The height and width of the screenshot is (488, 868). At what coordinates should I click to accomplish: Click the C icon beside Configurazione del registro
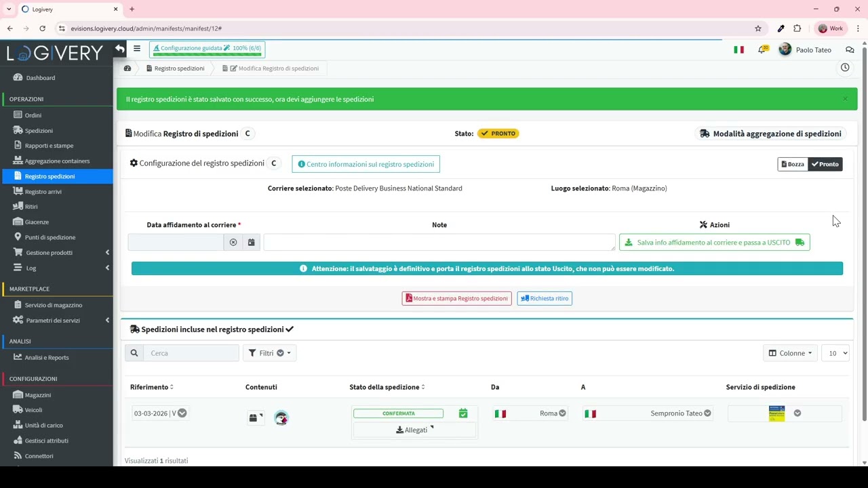274,163
